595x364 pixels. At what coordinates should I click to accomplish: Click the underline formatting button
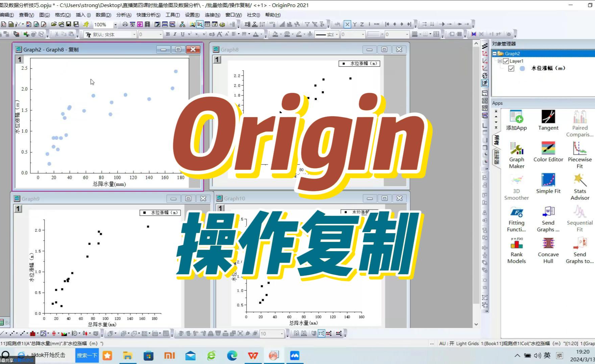click(182, 34)
